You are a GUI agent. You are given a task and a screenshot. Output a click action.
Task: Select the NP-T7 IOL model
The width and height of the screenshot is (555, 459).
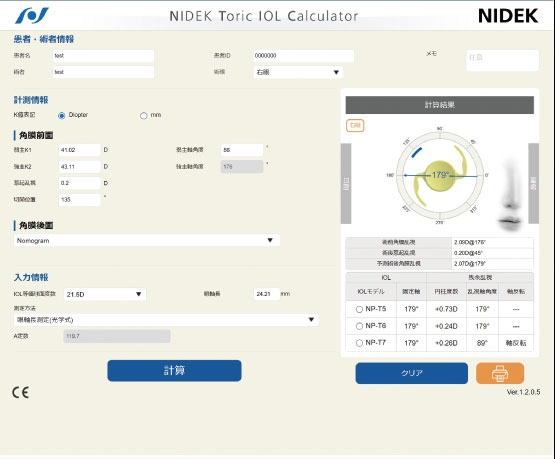pyautogui.click(x=359, y=343)
